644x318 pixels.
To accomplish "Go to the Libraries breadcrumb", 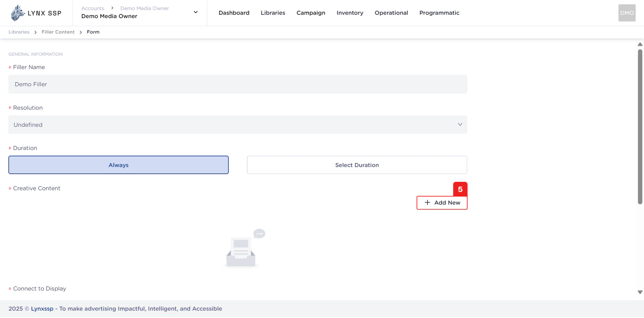I will pyautogui.click(x=19, y=32).
